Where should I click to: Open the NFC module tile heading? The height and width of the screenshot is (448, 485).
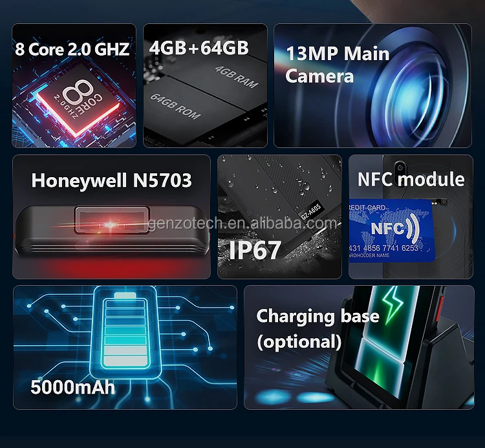click(411, 179)
